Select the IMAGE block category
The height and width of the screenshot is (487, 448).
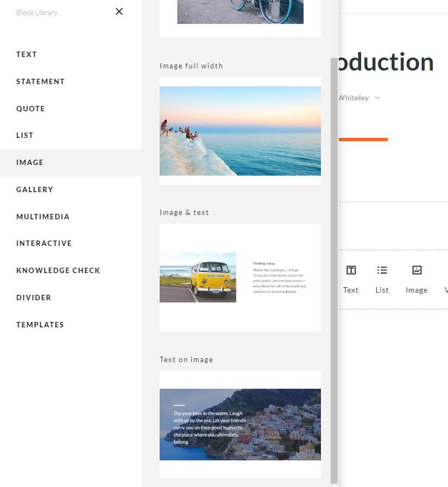point(71,162)
